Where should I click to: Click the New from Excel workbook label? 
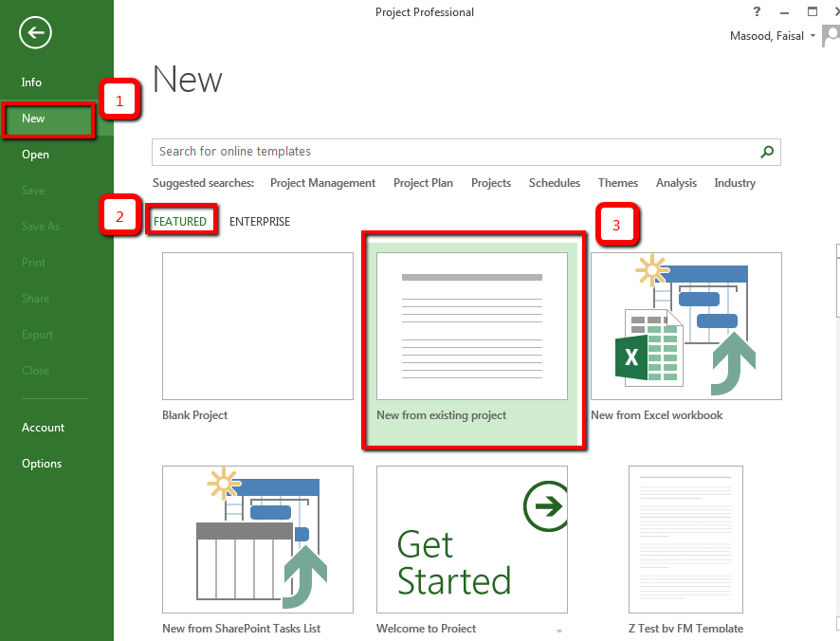point(657,414)
